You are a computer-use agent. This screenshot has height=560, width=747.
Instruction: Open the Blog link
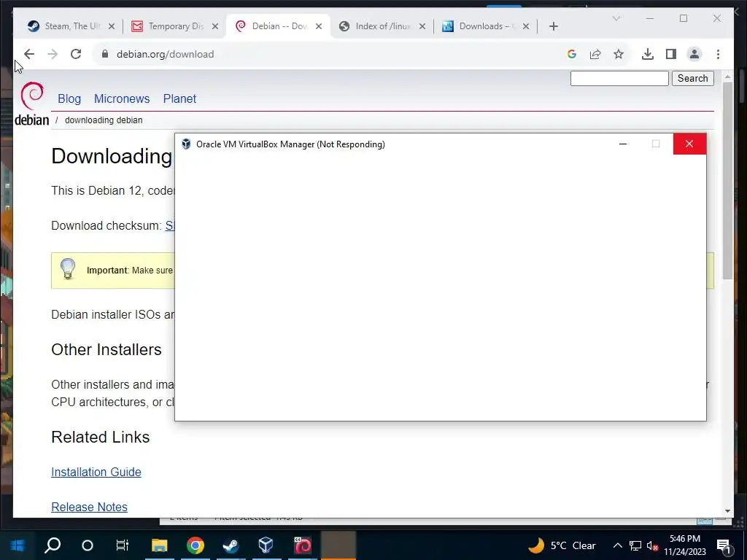[69, 98]
